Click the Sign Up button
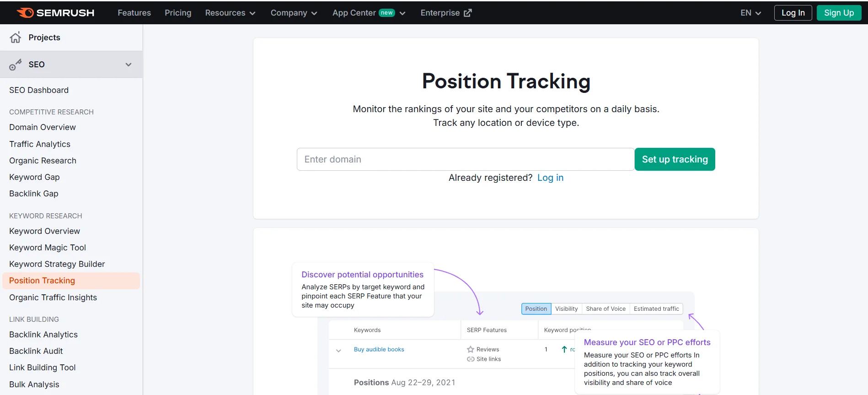 839,13
